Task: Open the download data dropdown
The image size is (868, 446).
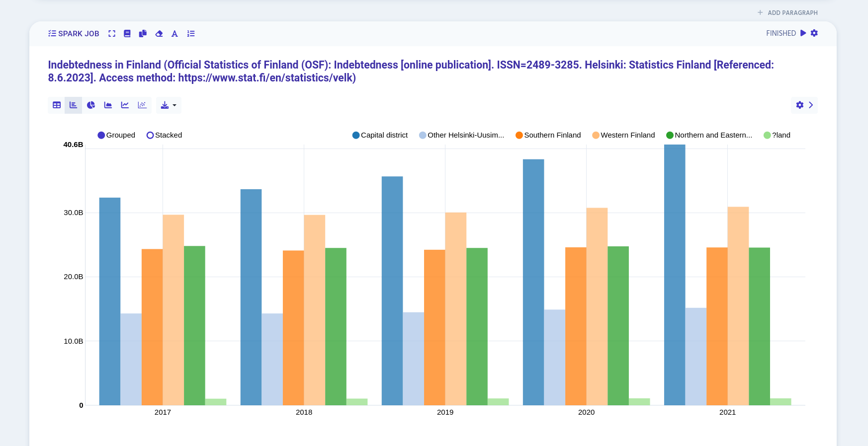Action: 169,105
